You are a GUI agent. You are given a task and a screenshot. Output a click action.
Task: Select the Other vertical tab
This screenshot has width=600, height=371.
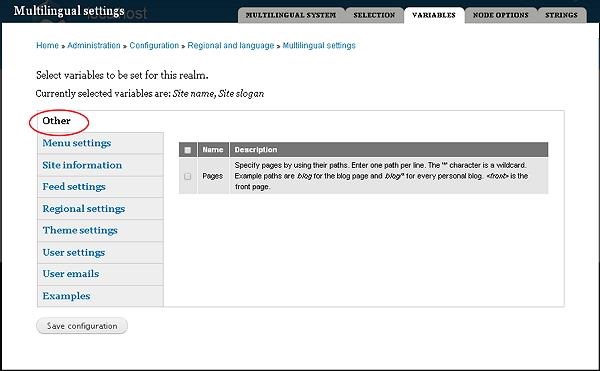click(x=100, y=121)
